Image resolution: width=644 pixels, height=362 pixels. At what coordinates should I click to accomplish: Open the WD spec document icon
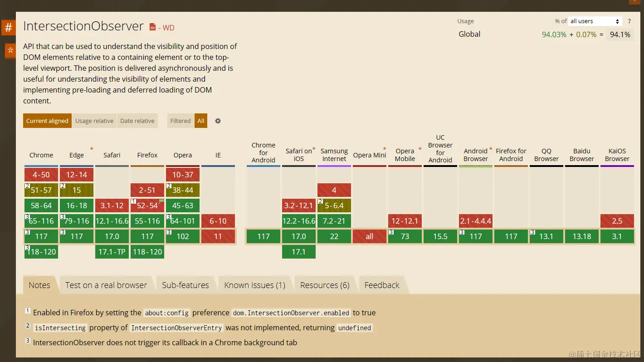(x=153, y=27)
